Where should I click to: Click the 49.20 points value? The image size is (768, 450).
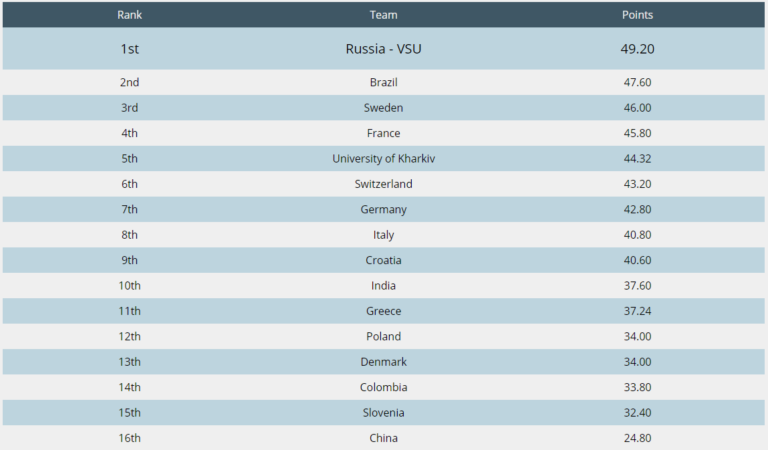coord(637,48)
